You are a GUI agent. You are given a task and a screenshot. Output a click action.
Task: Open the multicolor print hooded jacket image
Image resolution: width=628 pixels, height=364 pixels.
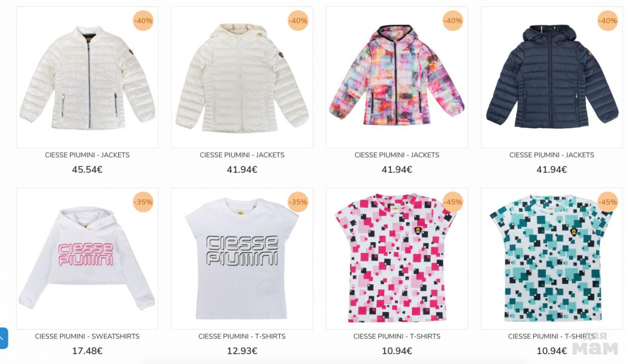397,78
